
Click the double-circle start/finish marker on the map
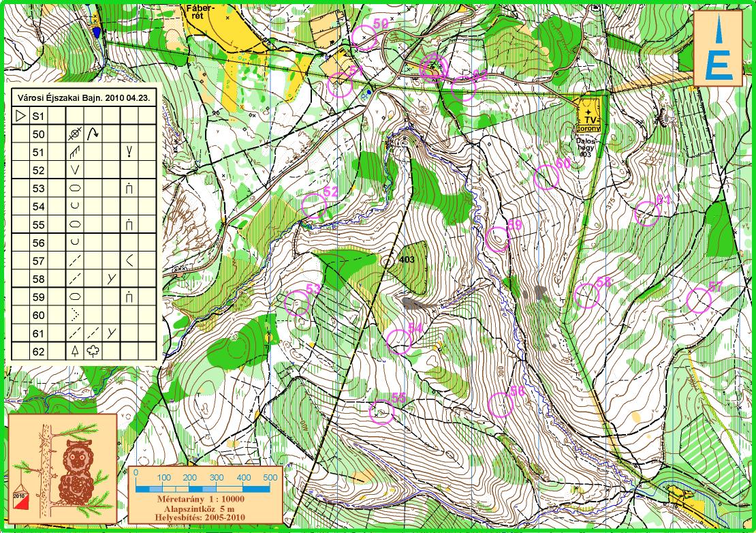click(x=432, y=67)
